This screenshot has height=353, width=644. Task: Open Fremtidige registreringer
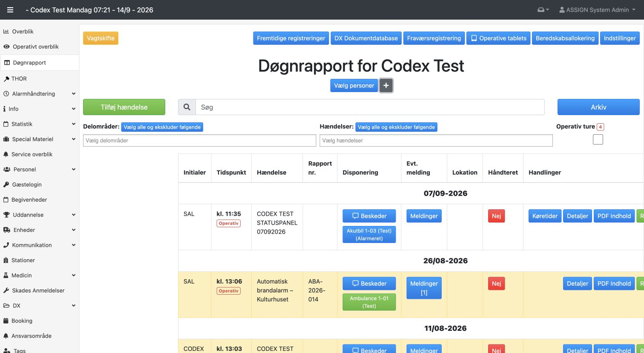pyautogui.click(x=291, y=38)
